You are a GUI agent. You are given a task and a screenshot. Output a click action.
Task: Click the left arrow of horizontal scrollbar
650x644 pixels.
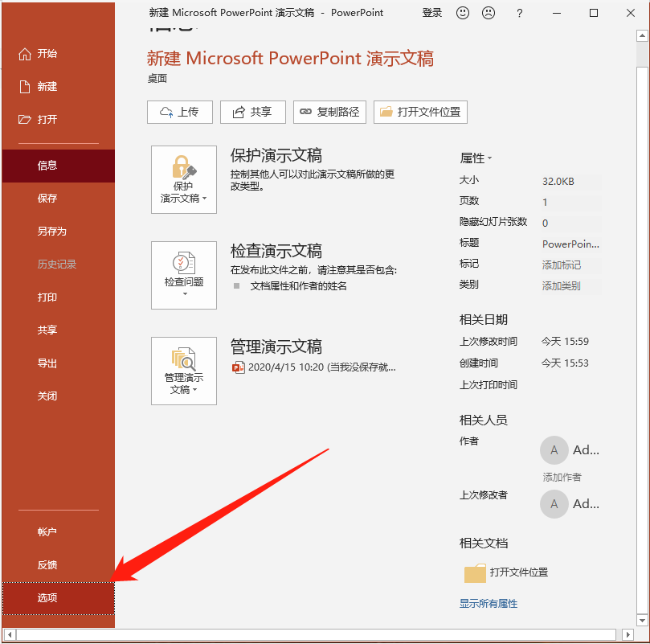click(10, 635)
